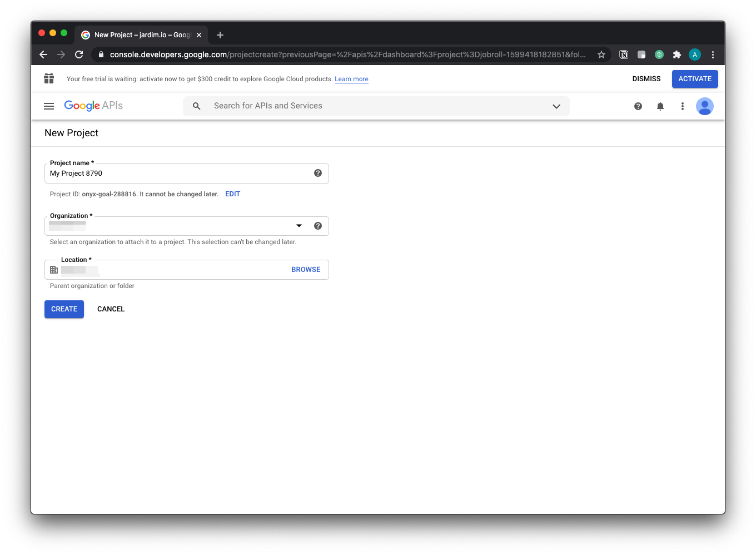Expand the Organization dropdown
This screenshot has width=756, height=555.
(x=299, y=226)
